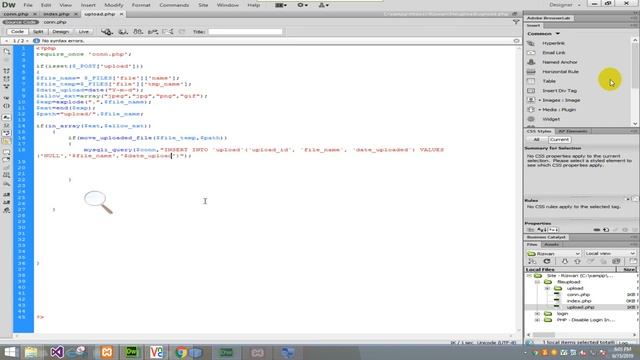Switch to Code view
Image resolution: width=640 pixels, height=360 pixels.
[17, 31]
